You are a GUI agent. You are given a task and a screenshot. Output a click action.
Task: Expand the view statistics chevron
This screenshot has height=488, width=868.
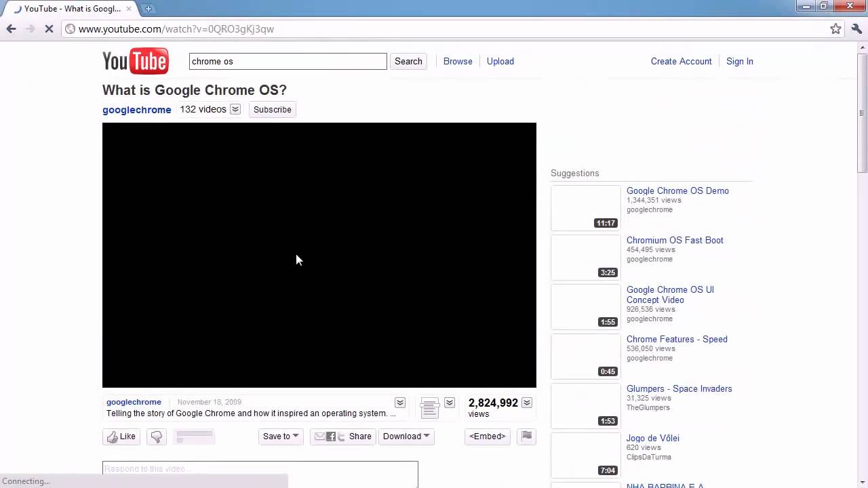click(527, 403)
